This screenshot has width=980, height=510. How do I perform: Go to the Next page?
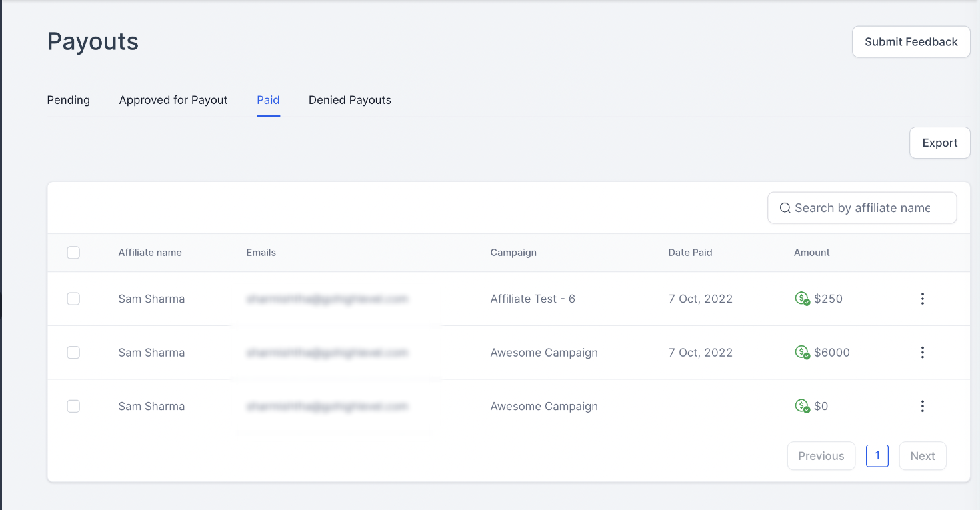tap(923, 456)
